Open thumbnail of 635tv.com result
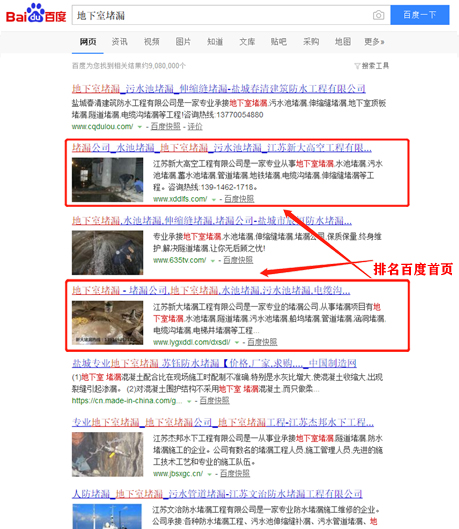The image size is (459, 529). point(107,252)
